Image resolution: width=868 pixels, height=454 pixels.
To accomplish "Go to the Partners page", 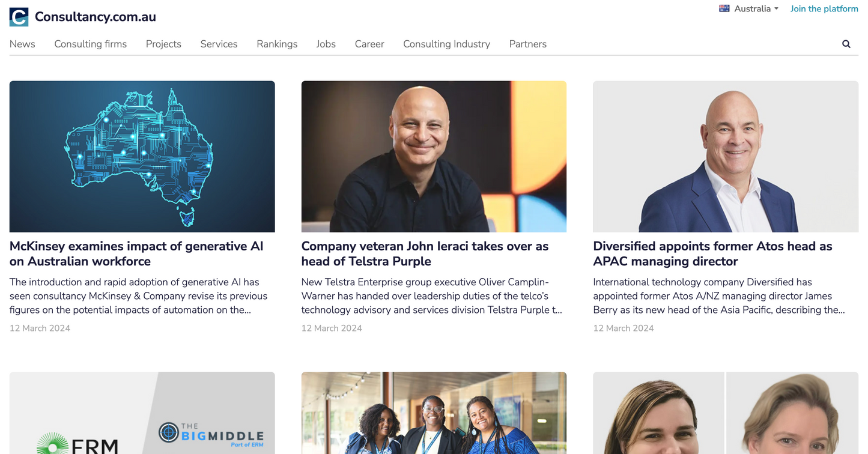I will 528,44.
